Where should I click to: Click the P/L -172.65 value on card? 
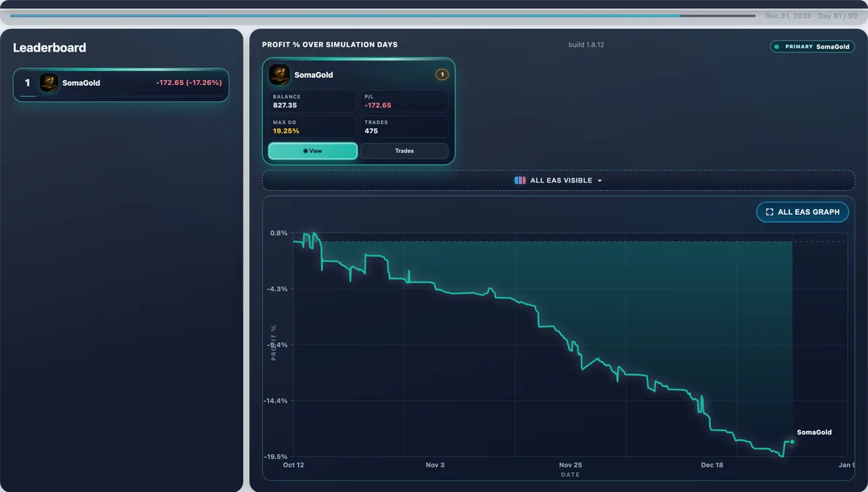pyautogui.click(x=377, y=105)
